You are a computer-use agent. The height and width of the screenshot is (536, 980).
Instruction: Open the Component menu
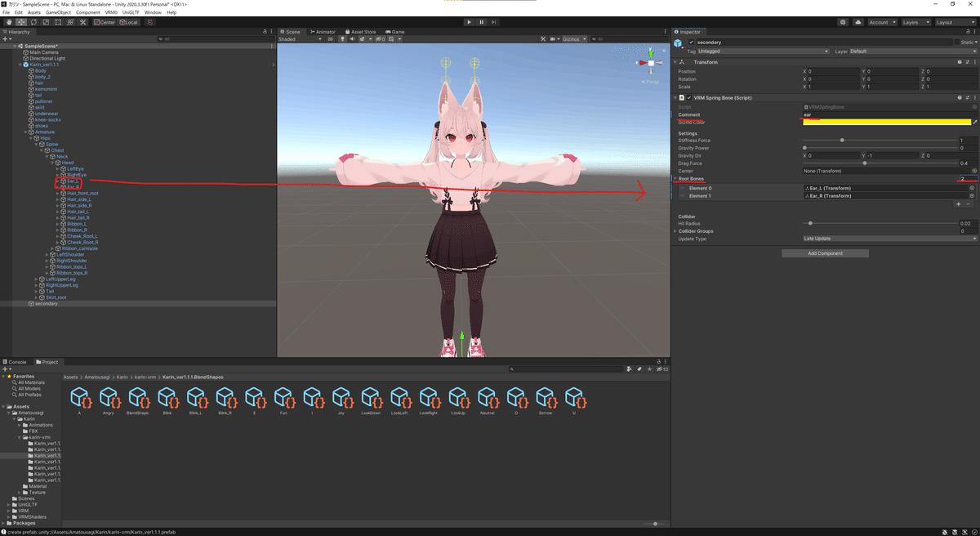(87, 12)
